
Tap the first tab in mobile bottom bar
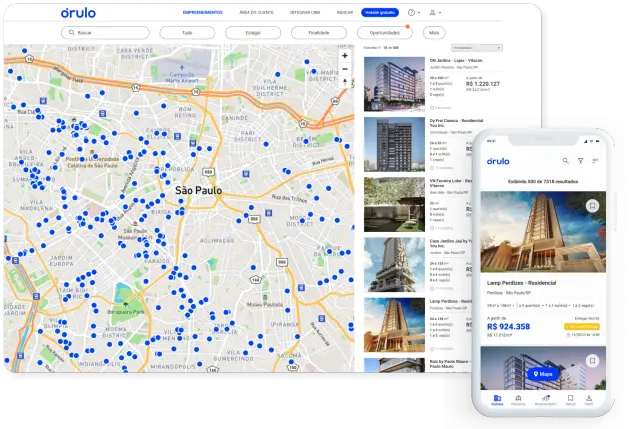(x=497, y=401)
